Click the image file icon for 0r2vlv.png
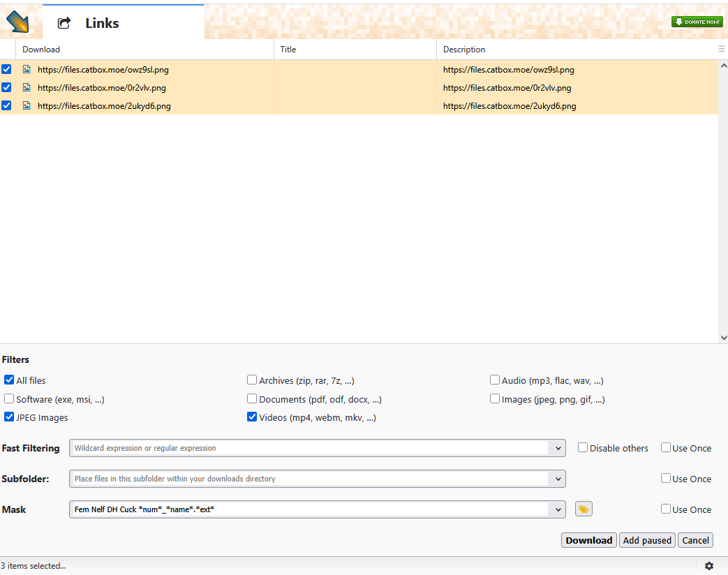Screen dimensions: 728x575 point(27,87)
